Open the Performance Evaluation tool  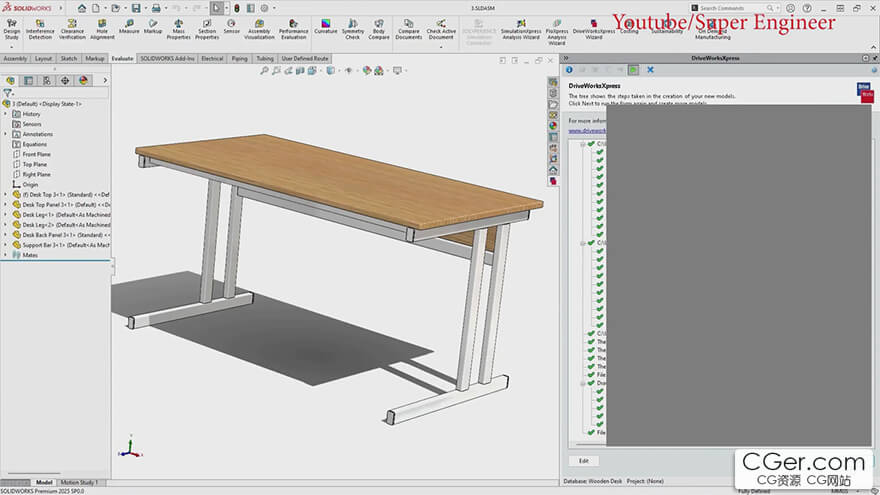pos(293,24)
